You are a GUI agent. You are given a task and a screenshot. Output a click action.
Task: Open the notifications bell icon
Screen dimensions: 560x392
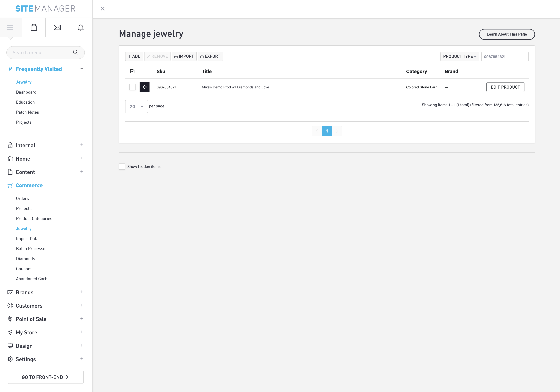pyautogui.click(x=81, y=28)
